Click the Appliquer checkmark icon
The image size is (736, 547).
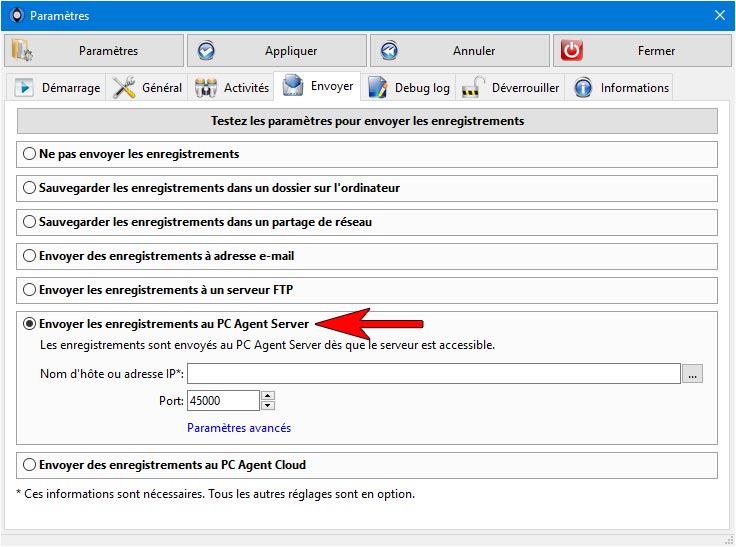pyautogui.click(x=206, y=51)
